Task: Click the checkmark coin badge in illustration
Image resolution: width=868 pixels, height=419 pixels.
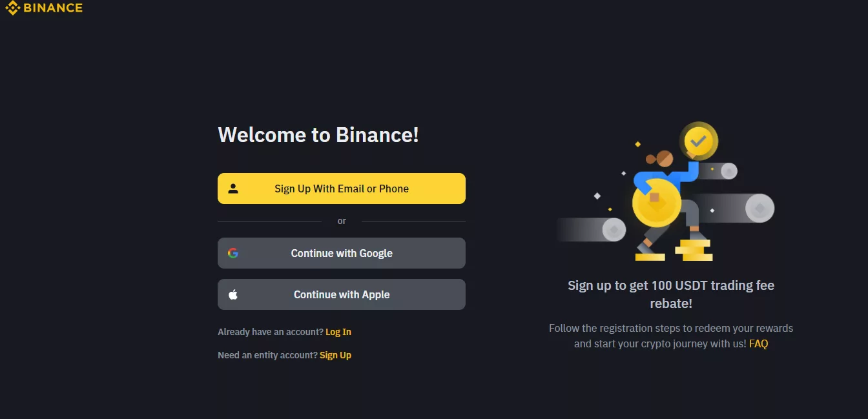Action: (698, 140)
